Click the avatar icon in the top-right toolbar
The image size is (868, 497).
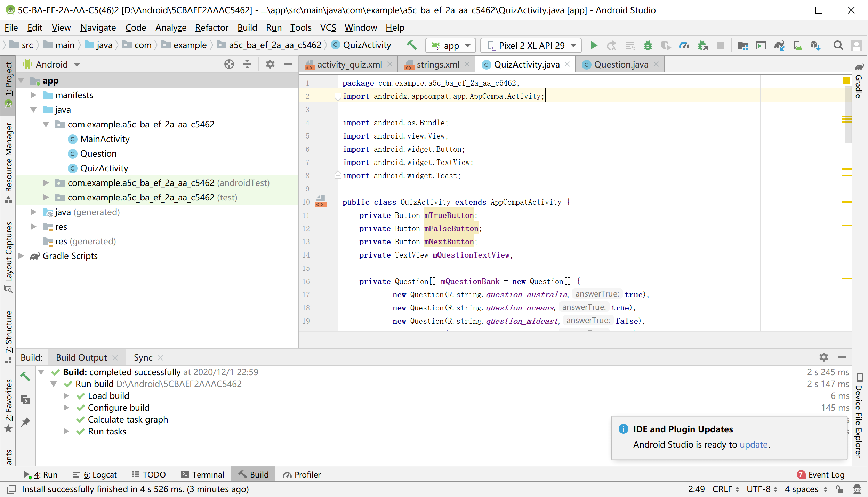856,46
